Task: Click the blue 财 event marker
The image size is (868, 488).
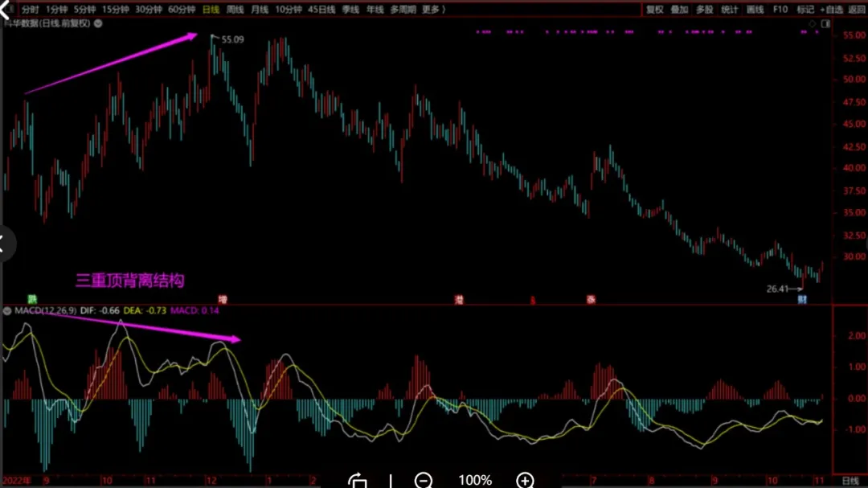Action: coord(802,300)
